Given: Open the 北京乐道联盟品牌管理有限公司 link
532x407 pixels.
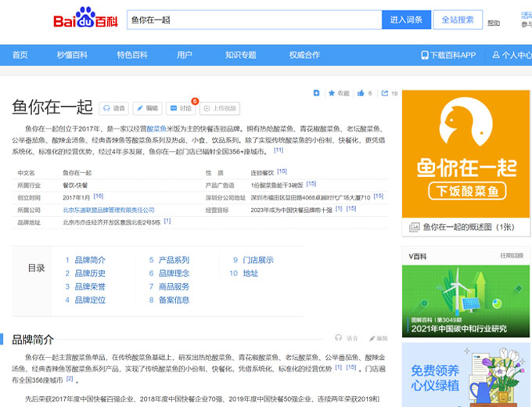Looking at the screenshot, I should [108, 210].
